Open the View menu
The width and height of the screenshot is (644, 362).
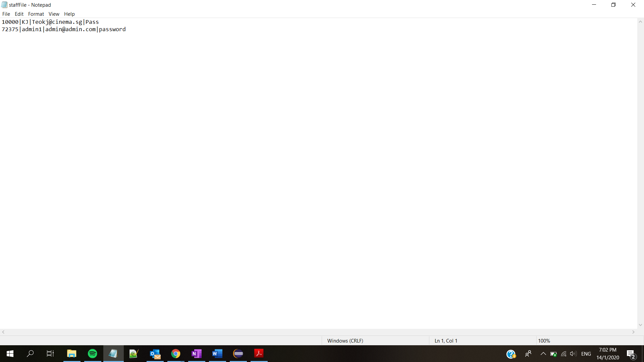[x=54, y=14]
